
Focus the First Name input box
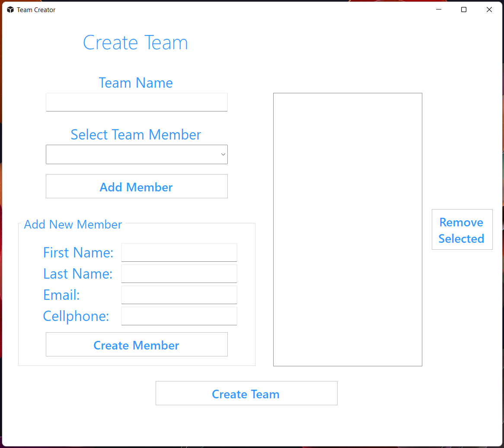coord(179,252)
